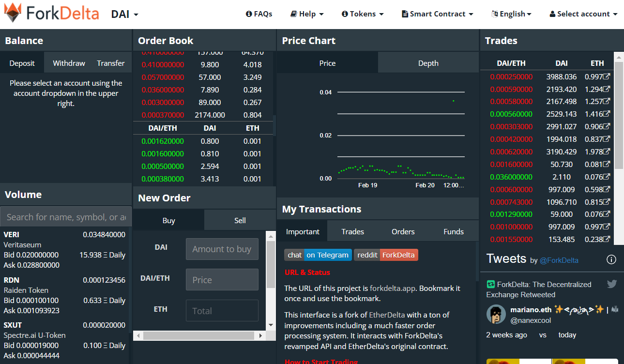
Task: Select the VERI token in Volume list
Action: tap(64, 250)
